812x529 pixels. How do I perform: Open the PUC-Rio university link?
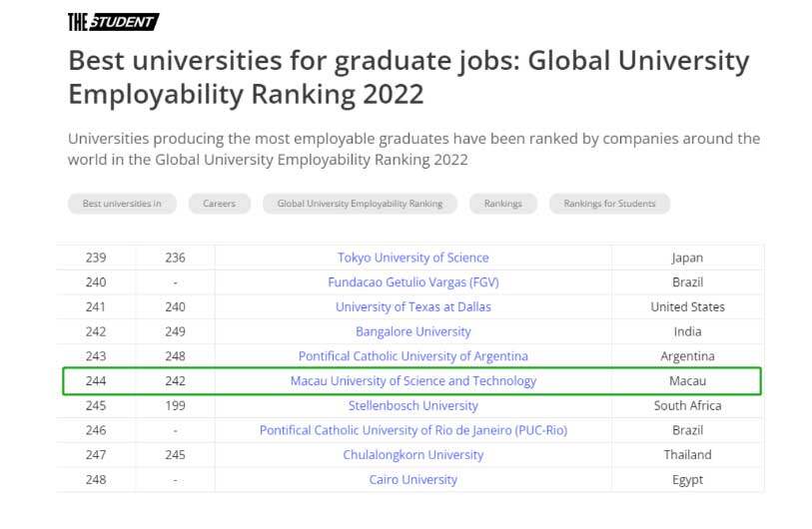click(412, 430)
